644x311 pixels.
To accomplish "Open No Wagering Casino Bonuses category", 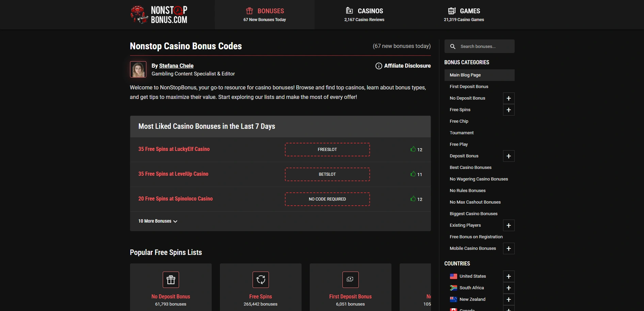I will pos(479,179).
